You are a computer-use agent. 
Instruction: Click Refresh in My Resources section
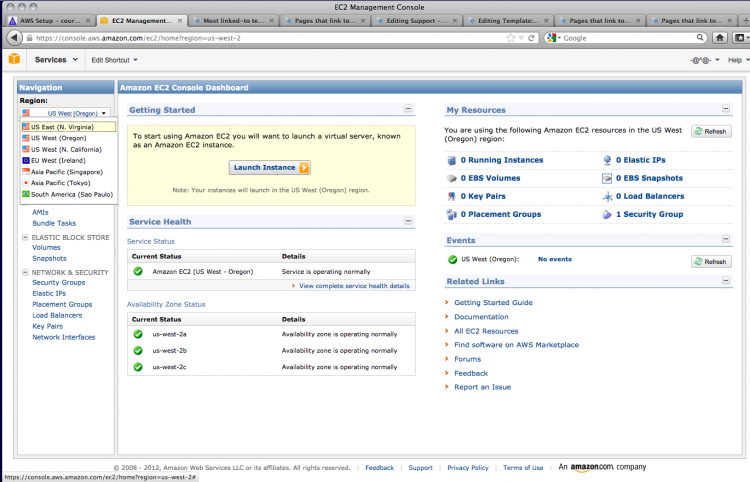[711, 131]
